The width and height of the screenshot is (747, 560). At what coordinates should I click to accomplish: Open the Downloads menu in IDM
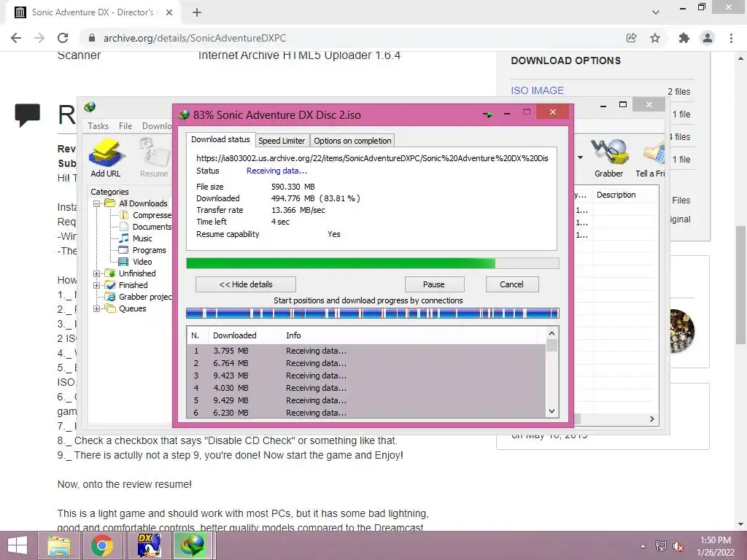[x=157, y=125]
